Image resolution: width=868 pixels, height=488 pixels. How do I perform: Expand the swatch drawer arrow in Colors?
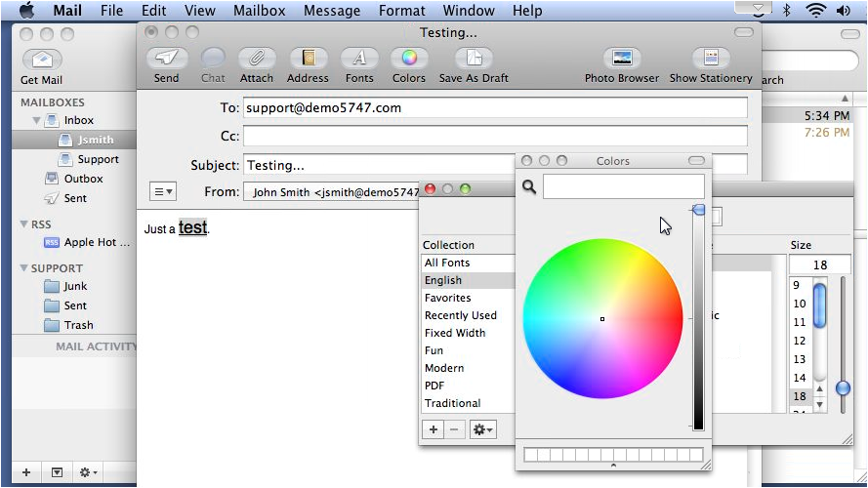click(x=613, y=466)
